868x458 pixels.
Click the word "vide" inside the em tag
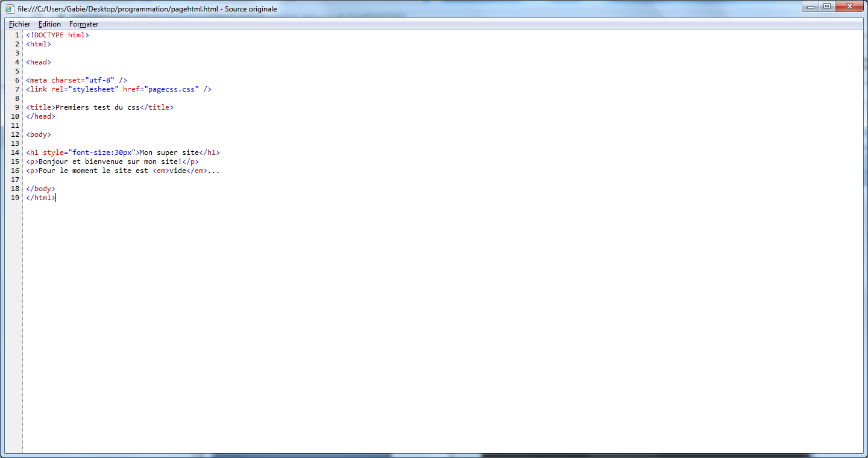[178, 171]
